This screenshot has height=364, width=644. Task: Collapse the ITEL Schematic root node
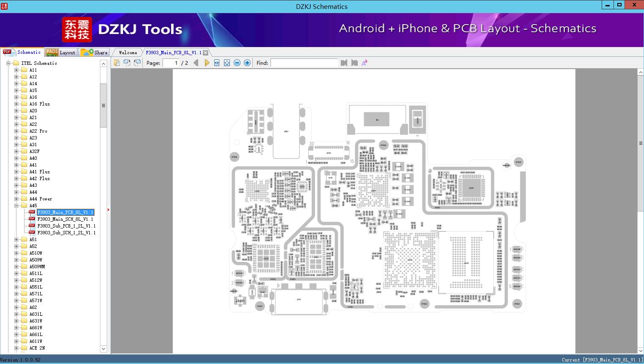8,63
